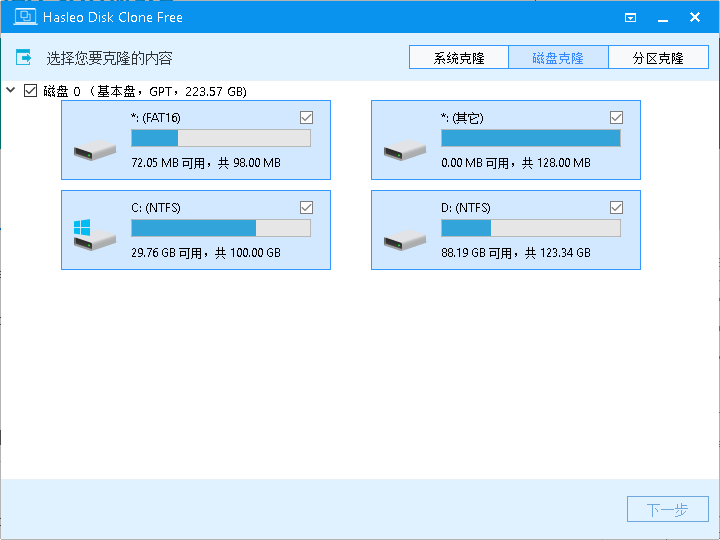Switch to the 分区克隆 tab
Image resolution: width=720 pixels, height=540 pixels.
tap(658, 57)
